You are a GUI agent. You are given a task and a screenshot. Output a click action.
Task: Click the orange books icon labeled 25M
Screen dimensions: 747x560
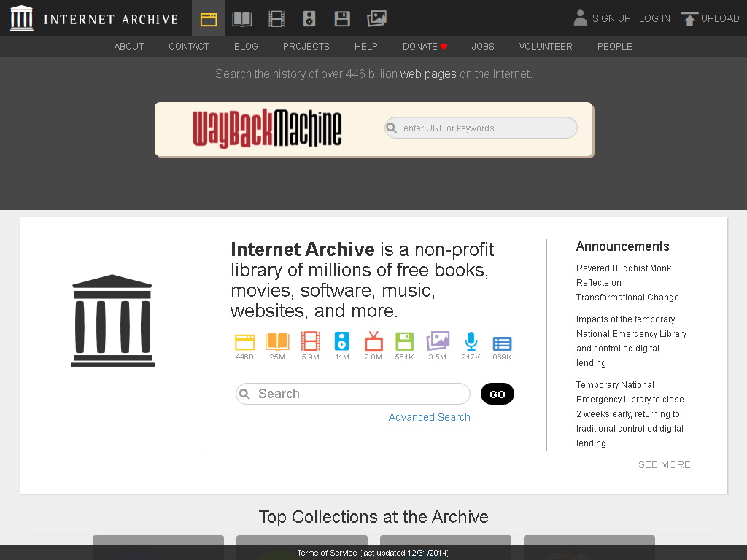[x=277, y=341]
